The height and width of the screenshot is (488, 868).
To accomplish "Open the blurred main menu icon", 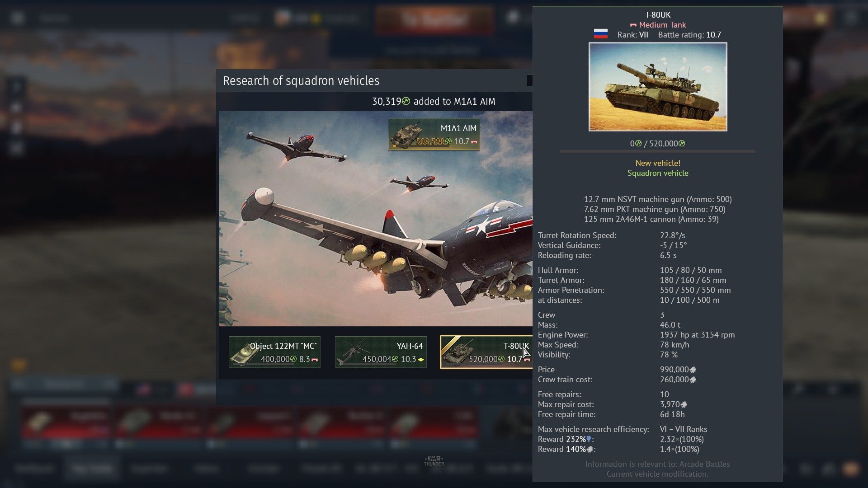I will (x=18, y=18).
